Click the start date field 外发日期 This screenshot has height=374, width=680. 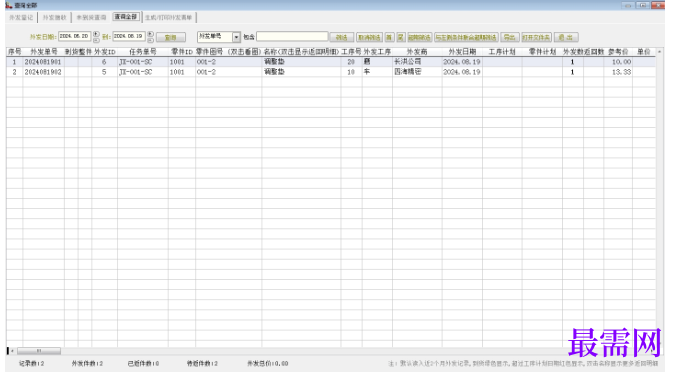75,36
